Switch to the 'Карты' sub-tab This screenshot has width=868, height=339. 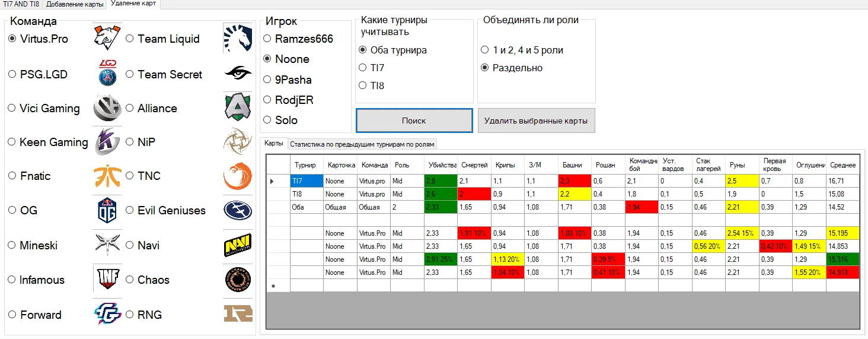coord(274,144)
